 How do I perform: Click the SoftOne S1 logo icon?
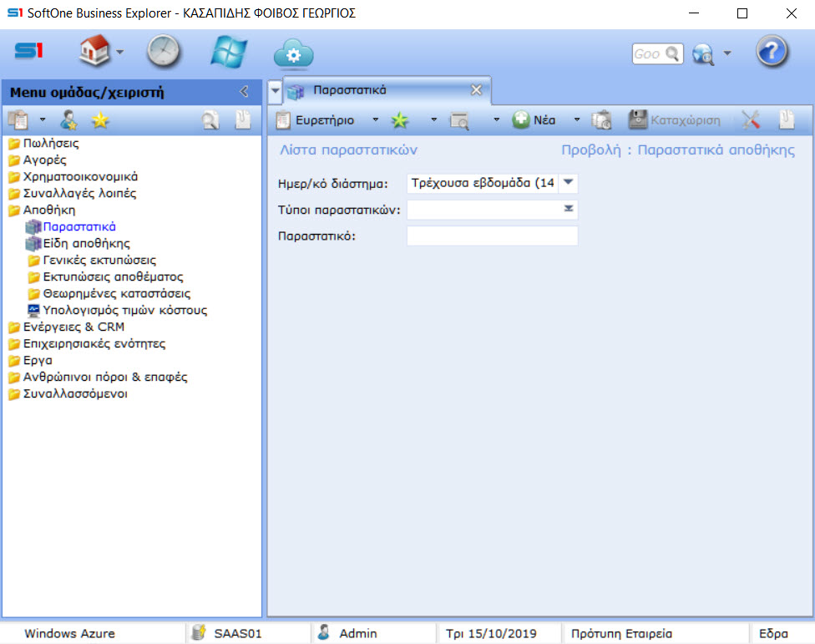click(x=28, y=51)
